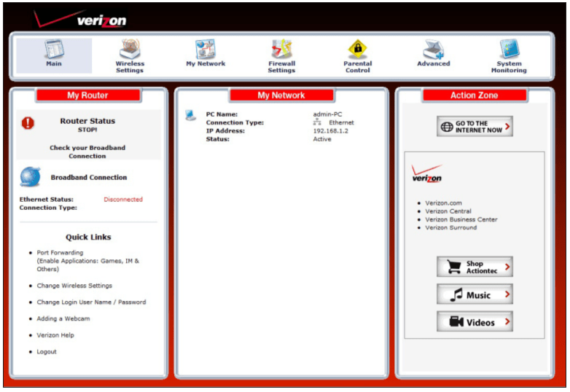Click Go To The Internet Now button
The height and width of the screenshot is (392, 570).
coord(475,127)
